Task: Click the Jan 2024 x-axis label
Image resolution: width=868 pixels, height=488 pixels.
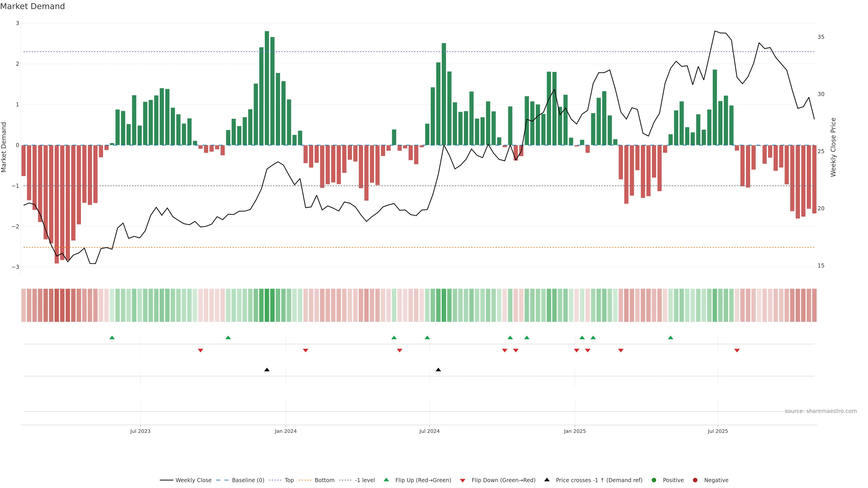Action: (x=286, y=431)
